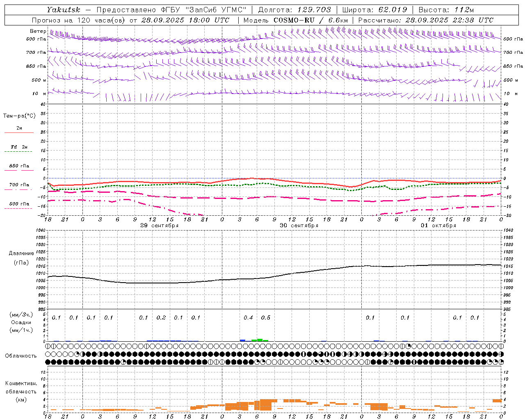This screenshot has width=525, height=420.
Task: Click the '(км)' kilometers unit label
Action: (21, 399)
